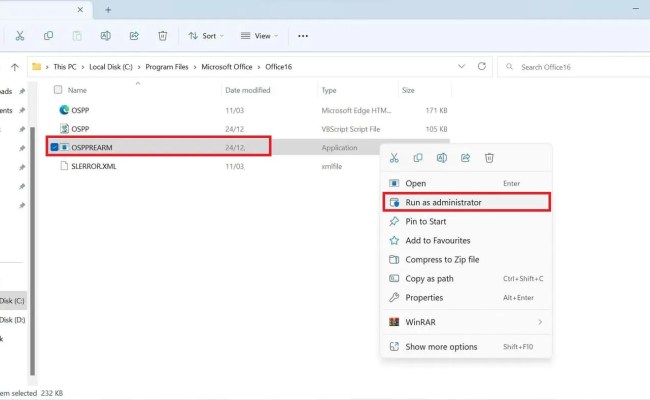The height and width of the screenshot is (400, 650).
Task: Click the Cut icon in the context menu
Action: pyautogui.click(x=394, y=158)
